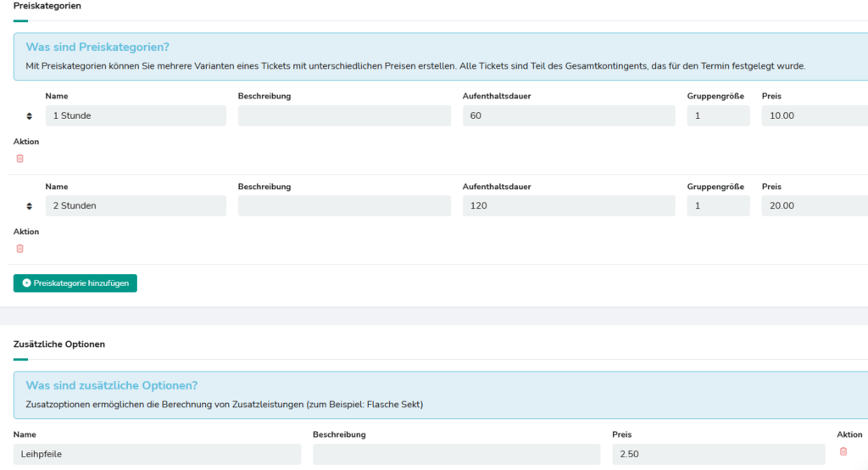Screen dimensions: 868x470
Task: Select Gruppengröße field in 2 Stunden row
Action: click(718, 206)
